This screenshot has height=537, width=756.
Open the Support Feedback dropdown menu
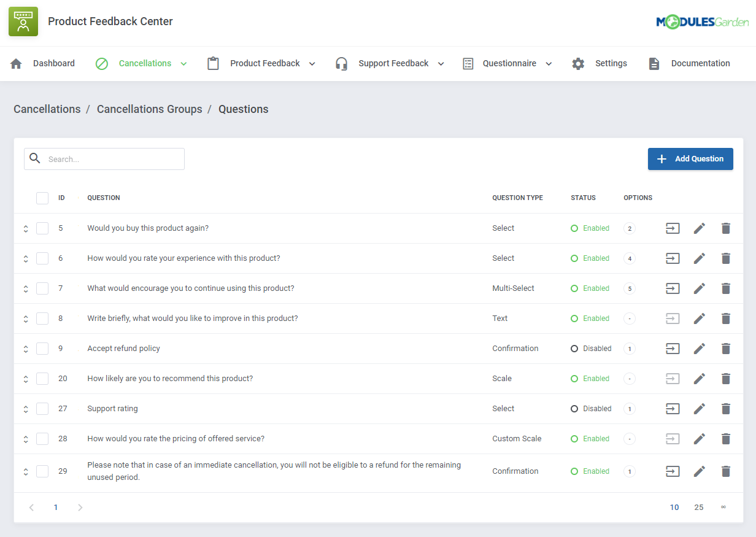(441, 63)
